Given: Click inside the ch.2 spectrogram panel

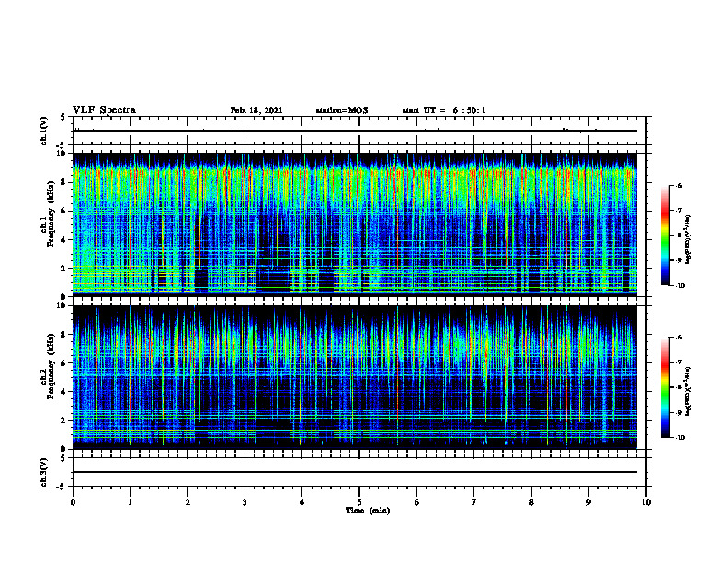Looking at the screenshot, I should 355,377.
